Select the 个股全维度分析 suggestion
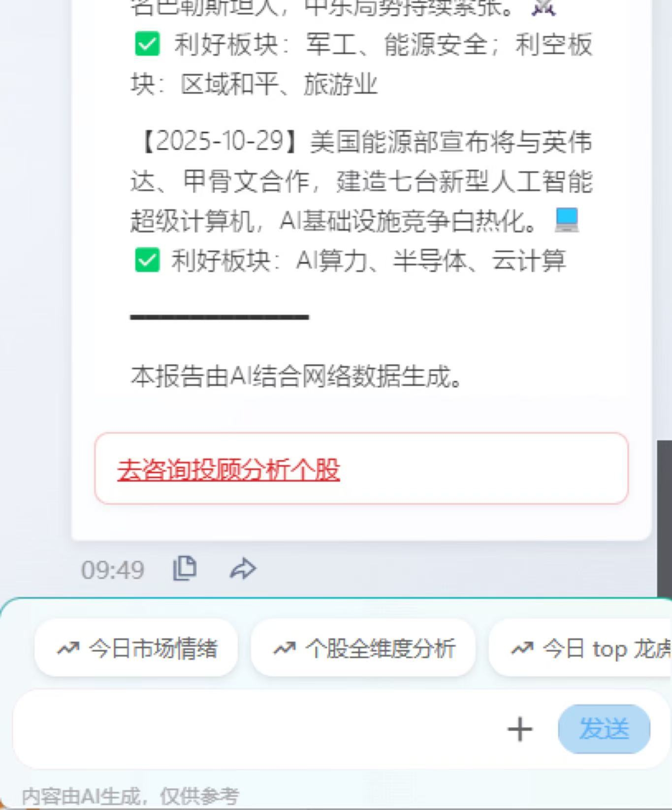 click(x=363, y=648)
